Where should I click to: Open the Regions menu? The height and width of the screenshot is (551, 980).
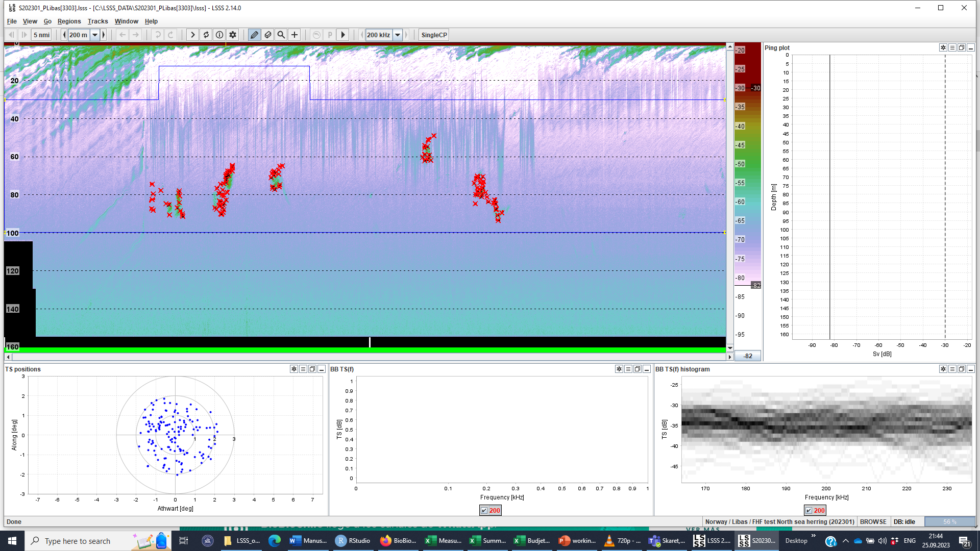[x=69, y=21]
